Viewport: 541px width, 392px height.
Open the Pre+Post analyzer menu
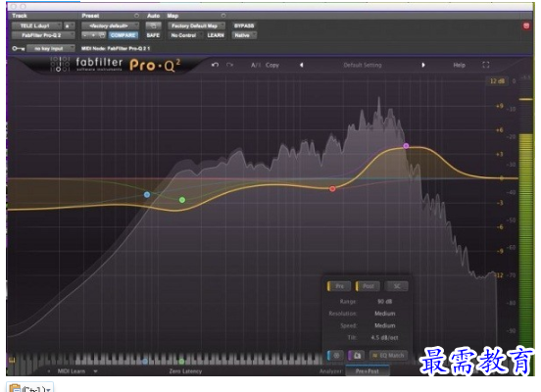(x=368, y=371)
